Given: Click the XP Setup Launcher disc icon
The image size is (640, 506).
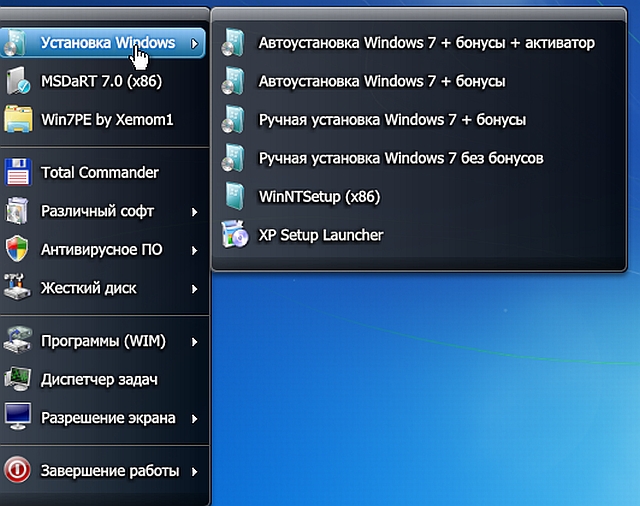Looking at the screenshot, I should (x=234, y=235).
